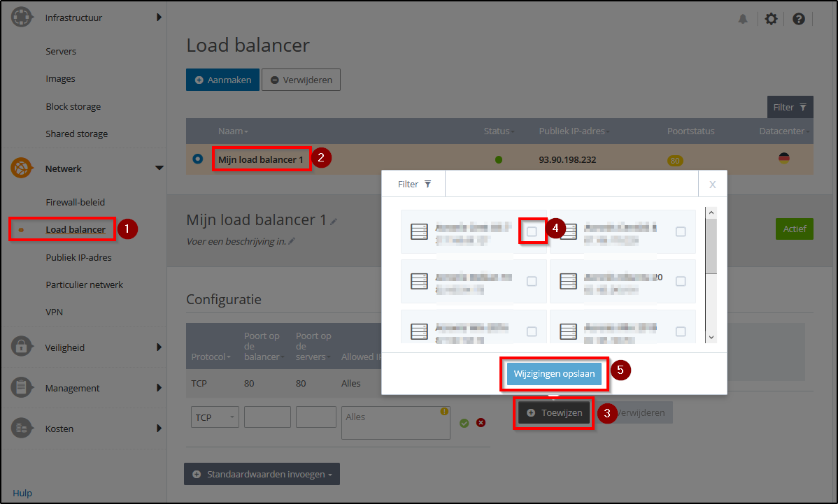Check the top-right server checkbox in the dialog
Image resolution: width=838 pixels, height=504 pixels.
(x=681, y=231)
